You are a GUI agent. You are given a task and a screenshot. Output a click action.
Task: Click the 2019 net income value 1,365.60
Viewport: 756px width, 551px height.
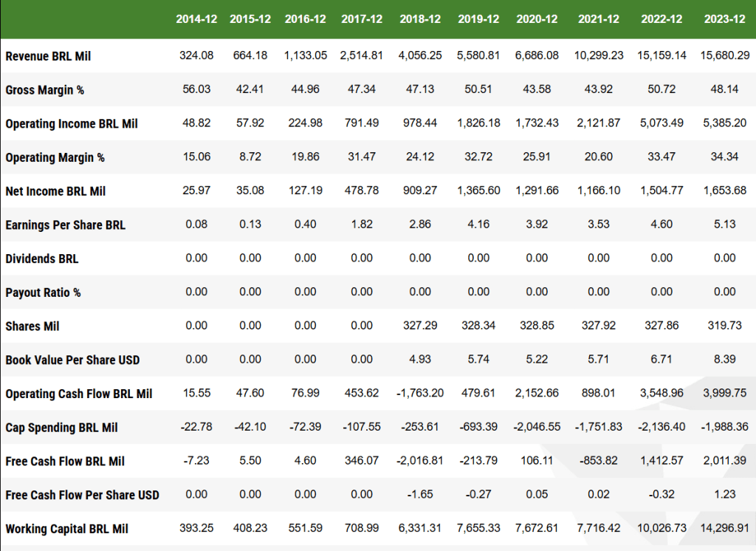coord(478,191)
